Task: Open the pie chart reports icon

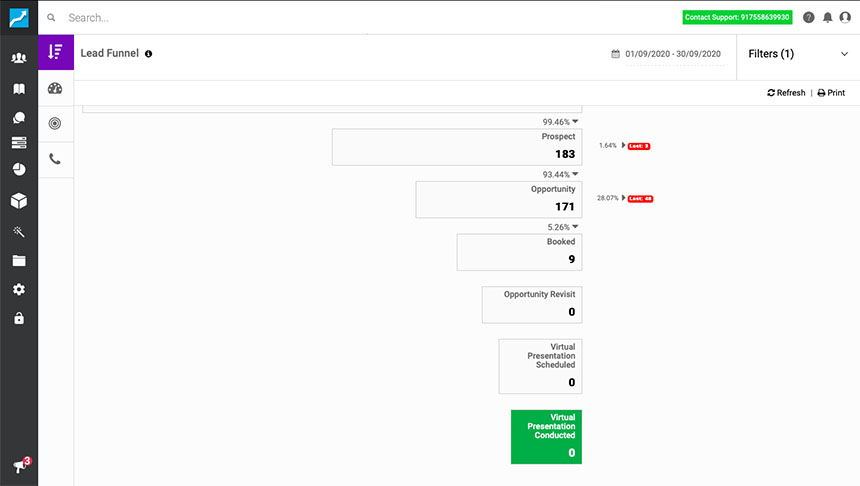Action: 19,169
